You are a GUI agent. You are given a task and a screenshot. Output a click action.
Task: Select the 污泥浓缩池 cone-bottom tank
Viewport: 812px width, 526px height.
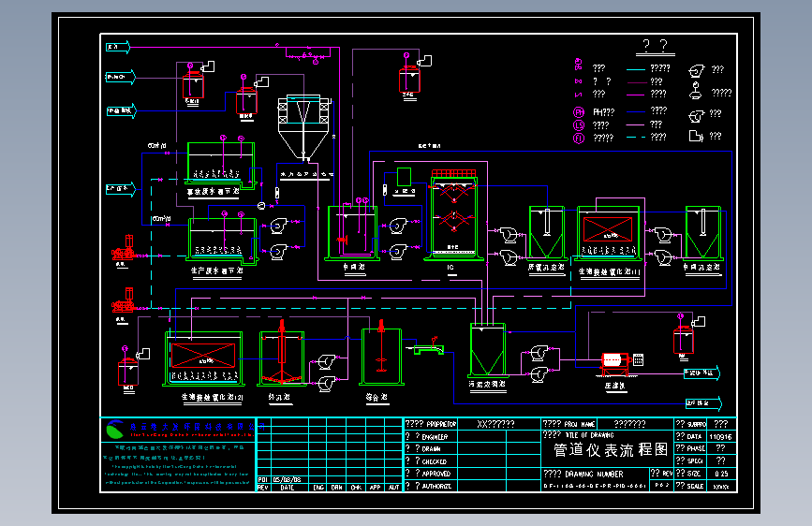tap(487, 350)
